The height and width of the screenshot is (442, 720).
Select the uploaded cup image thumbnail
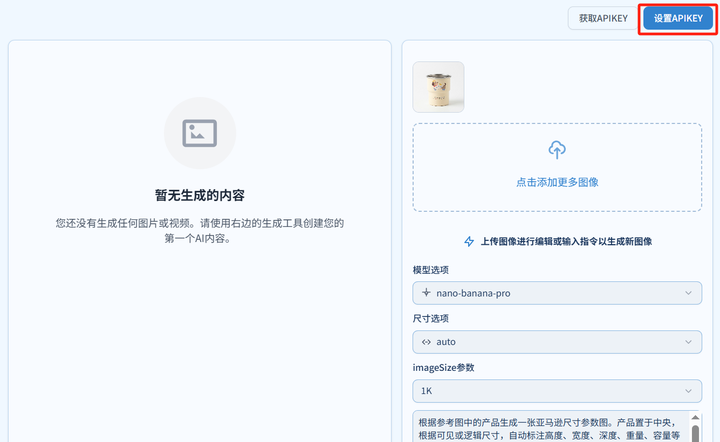tap(438, 87)
